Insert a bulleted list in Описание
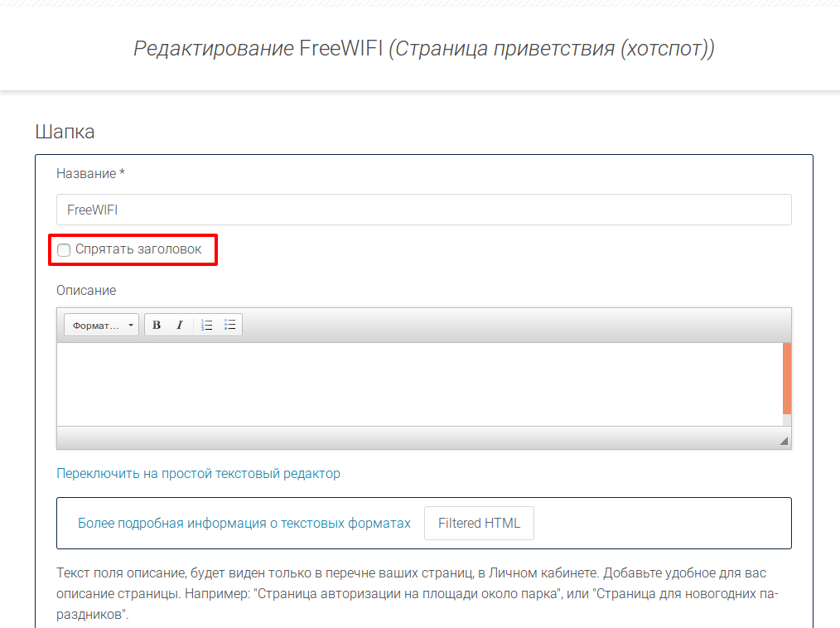The width and height of the screenshot is (840, 628). coord(230,326)
